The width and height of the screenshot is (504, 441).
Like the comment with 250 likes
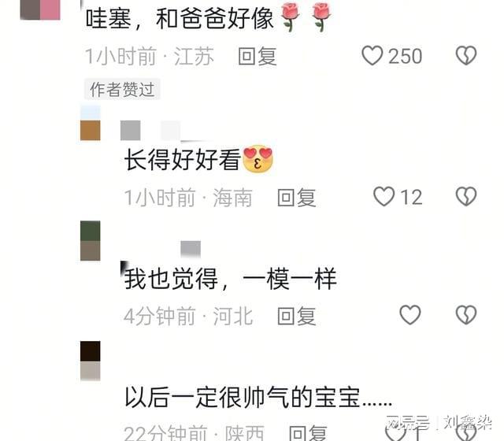372,56
